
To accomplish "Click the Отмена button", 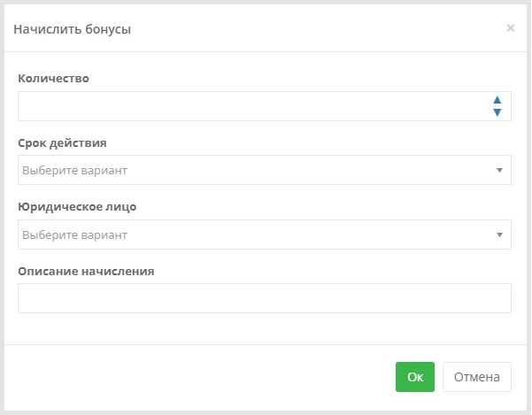I will pyautogui.click(x=477, y=377).
